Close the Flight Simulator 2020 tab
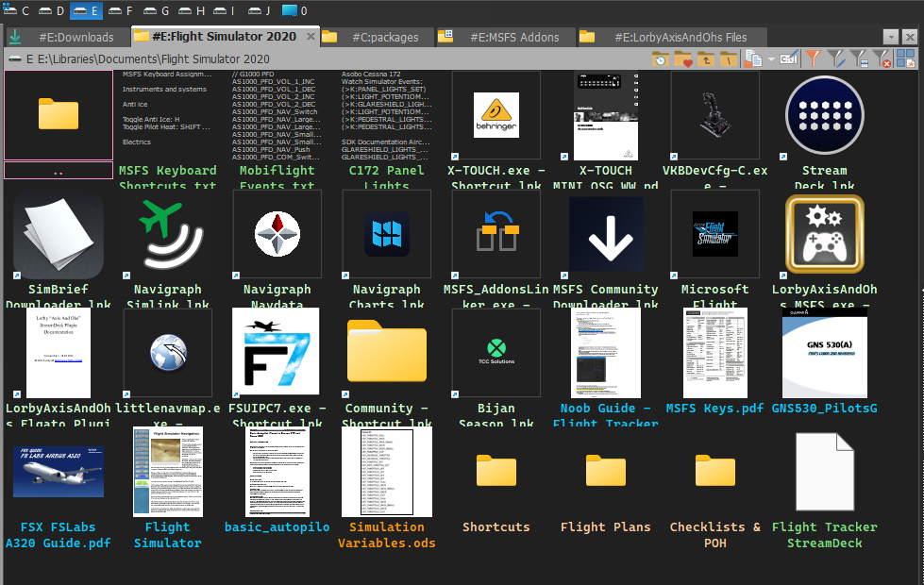 point(311,37)
